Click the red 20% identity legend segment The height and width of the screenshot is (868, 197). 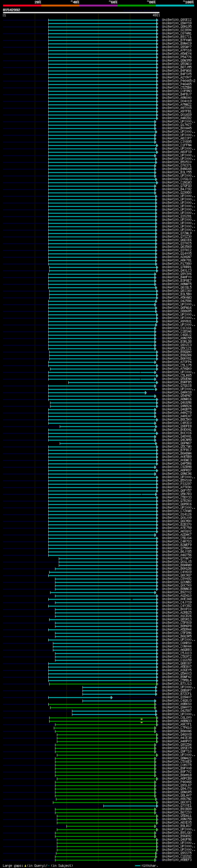coord(22,6)
